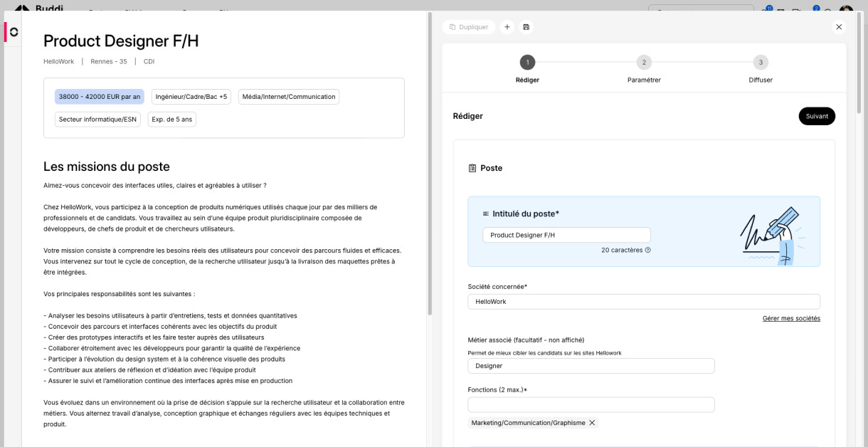Click the circular refresh icon in left sidebar

[14, 32]
